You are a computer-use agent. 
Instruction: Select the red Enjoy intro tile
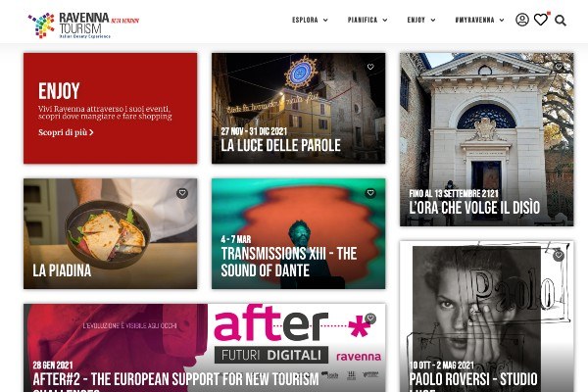pyautogui.click(x=110, y=108)
